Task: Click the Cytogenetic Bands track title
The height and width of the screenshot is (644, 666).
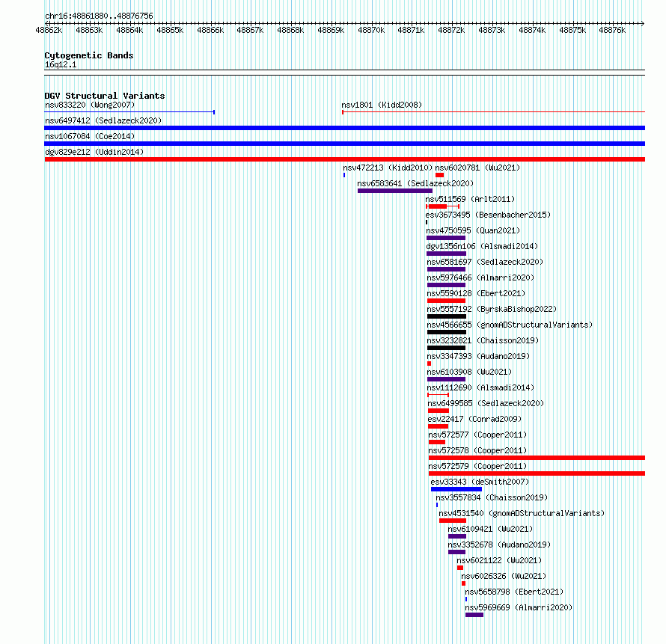Action: tap(89, 55)
